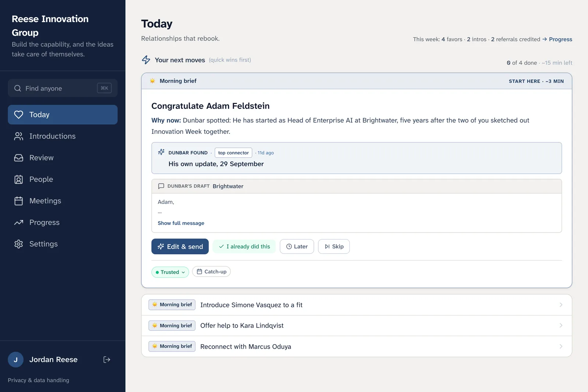The width and height of the screenshot is (588, 392).
Task: Click Show full message
Action: (x=181, y=223)
